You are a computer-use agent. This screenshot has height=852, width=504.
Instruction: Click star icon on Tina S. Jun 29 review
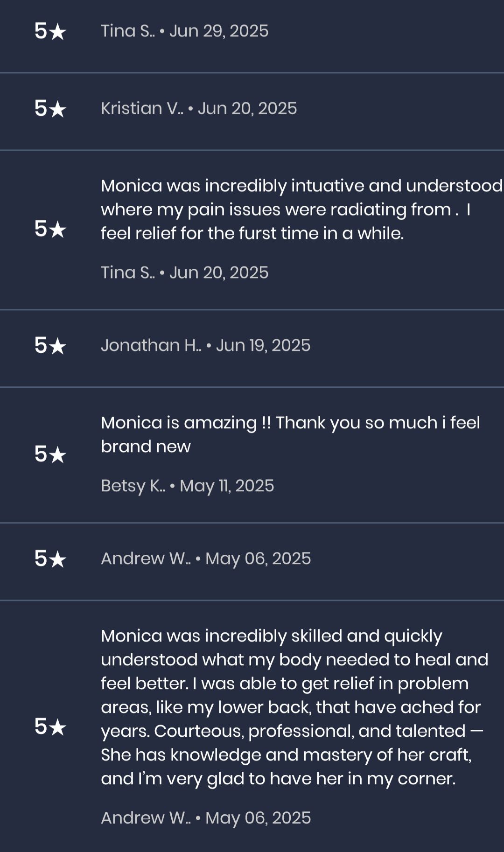(x=57, y=32)
